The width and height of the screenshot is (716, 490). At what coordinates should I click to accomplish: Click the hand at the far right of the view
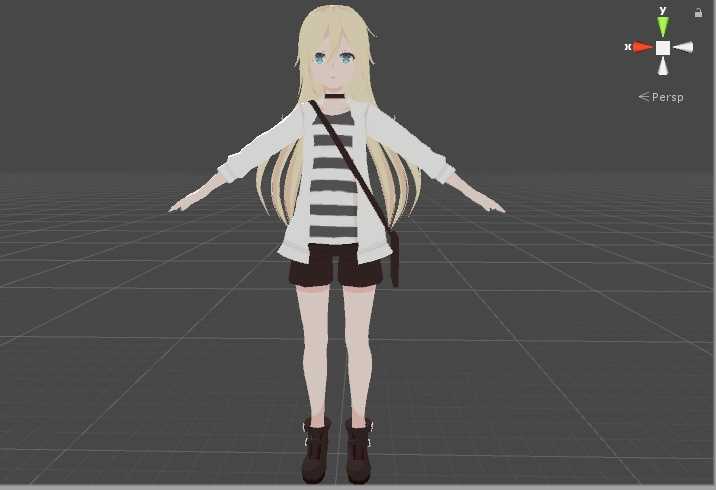click(494, 206)
